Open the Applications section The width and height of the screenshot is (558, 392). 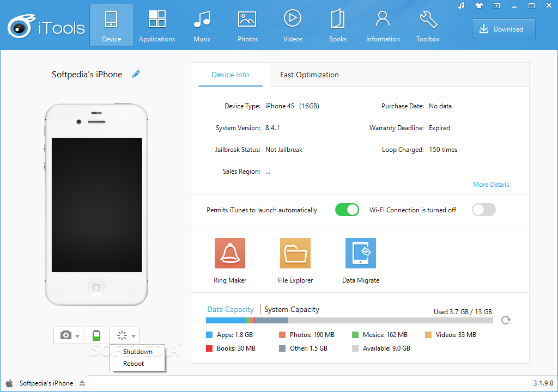pos(157,25)
